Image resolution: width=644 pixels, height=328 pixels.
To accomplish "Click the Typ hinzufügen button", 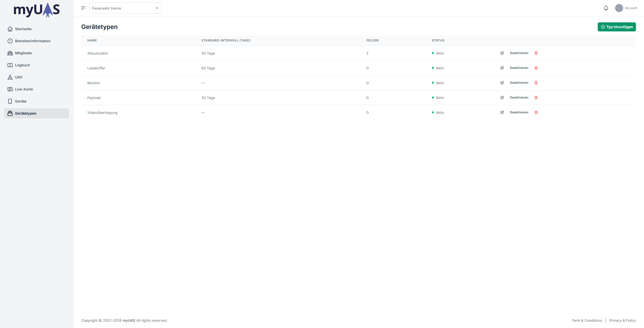I will (617, 27).
